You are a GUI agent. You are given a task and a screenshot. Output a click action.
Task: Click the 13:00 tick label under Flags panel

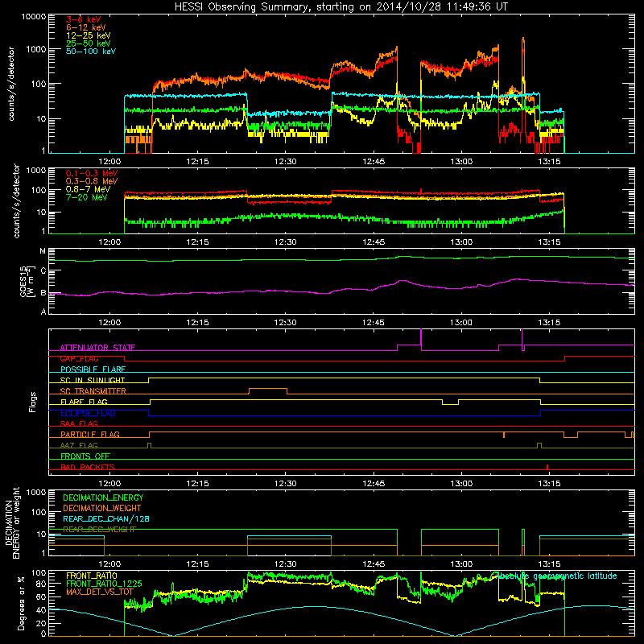pyautogui.click(x=461, y=484)
